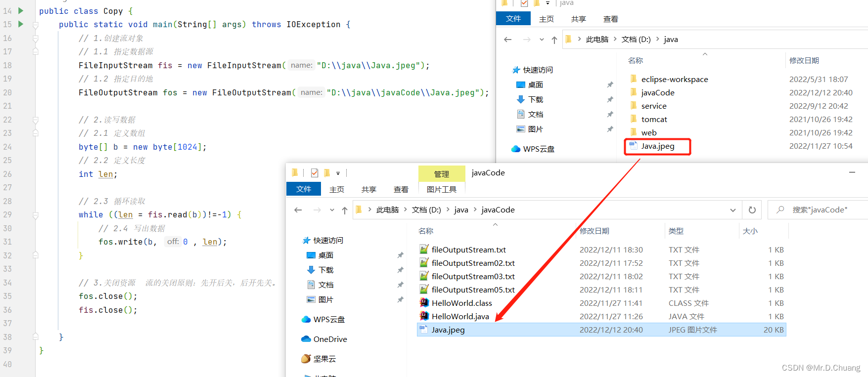868x377 pixels.
Task: Sort by 修改日期 column in java window
Action: click(x=804, y=60)
